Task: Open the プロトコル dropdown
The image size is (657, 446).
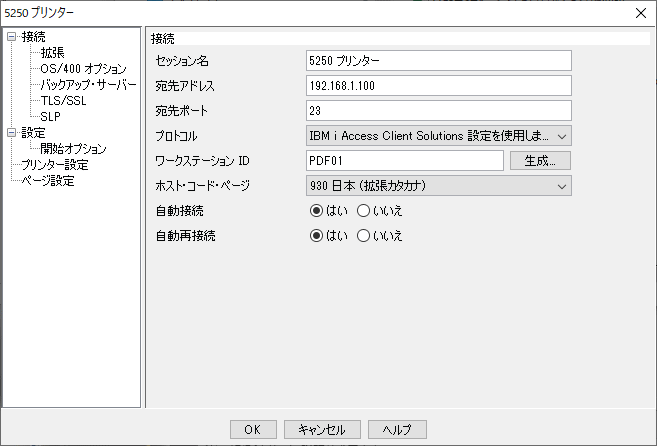Action: (439, 136)
